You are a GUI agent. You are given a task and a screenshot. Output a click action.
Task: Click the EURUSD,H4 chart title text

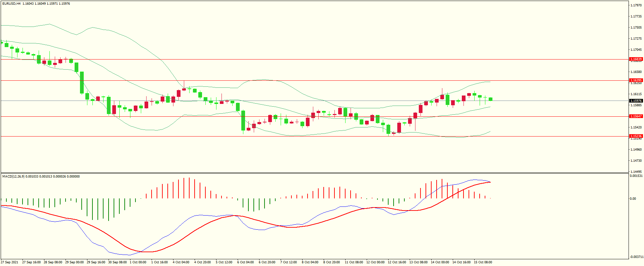pyautogui.click(x=11, y=4)
